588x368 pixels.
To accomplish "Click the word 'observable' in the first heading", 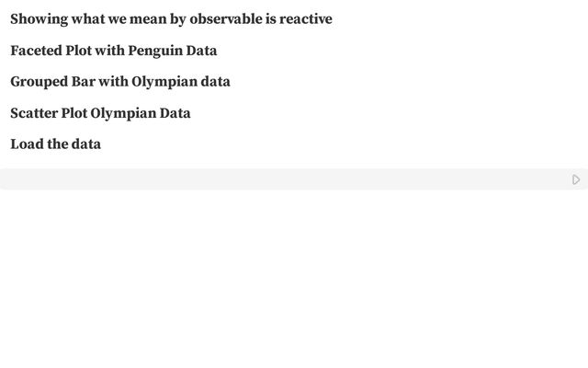I will coord(225,19).
